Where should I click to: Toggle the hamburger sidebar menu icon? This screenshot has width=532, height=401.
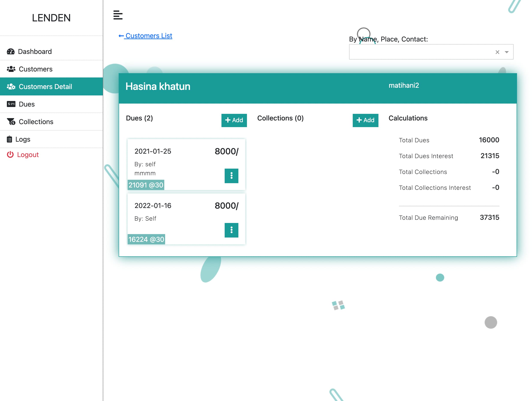click(118, 15)
